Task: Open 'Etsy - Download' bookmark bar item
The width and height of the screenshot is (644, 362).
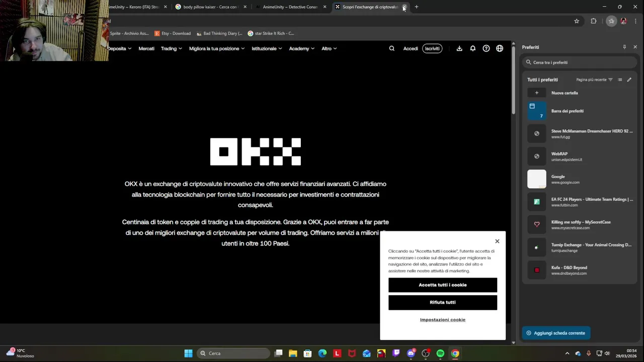Action: click(x=173, y=33)
